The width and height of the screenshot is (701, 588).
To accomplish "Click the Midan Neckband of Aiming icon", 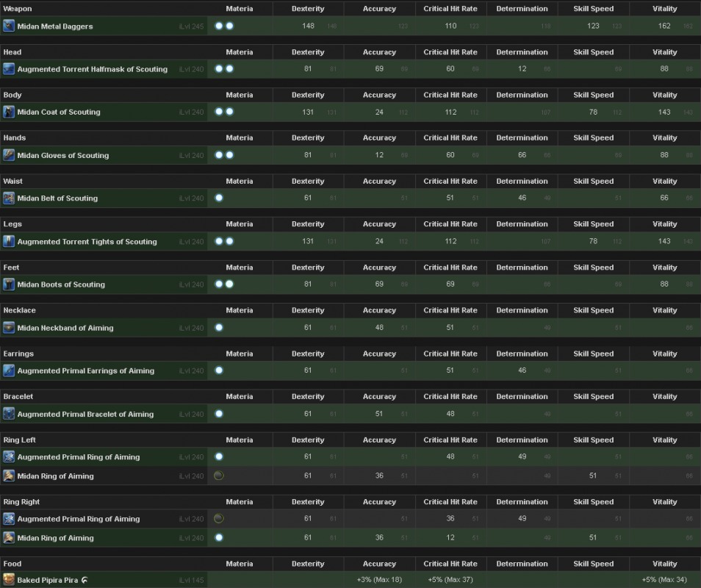I will 9,328.
